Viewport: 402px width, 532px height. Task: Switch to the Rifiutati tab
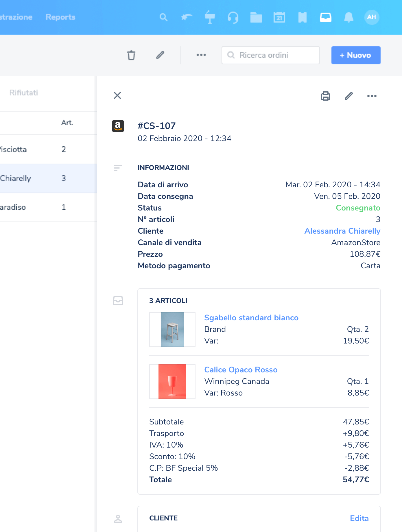click(x=24, y=93)
